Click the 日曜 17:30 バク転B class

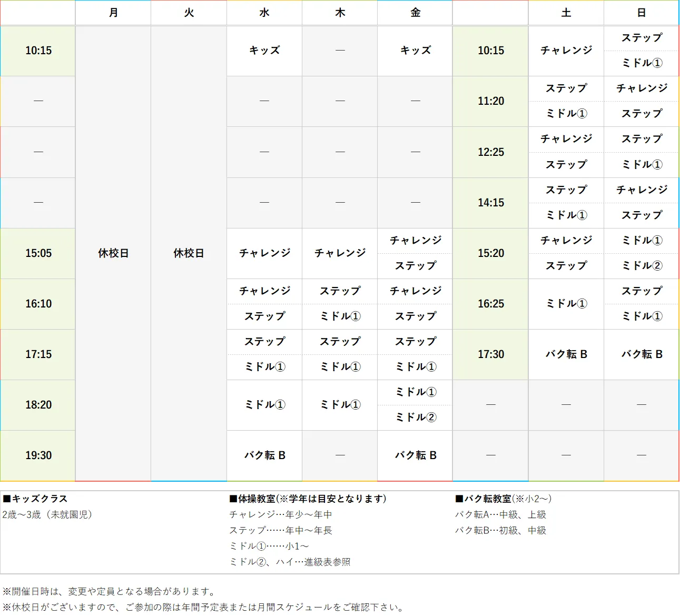641,354
